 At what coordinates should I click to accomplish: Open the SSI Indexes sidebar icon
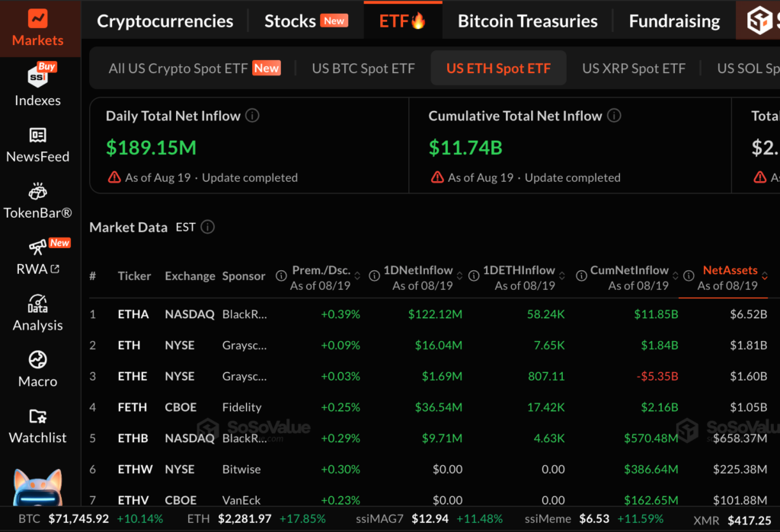point(38,76)
